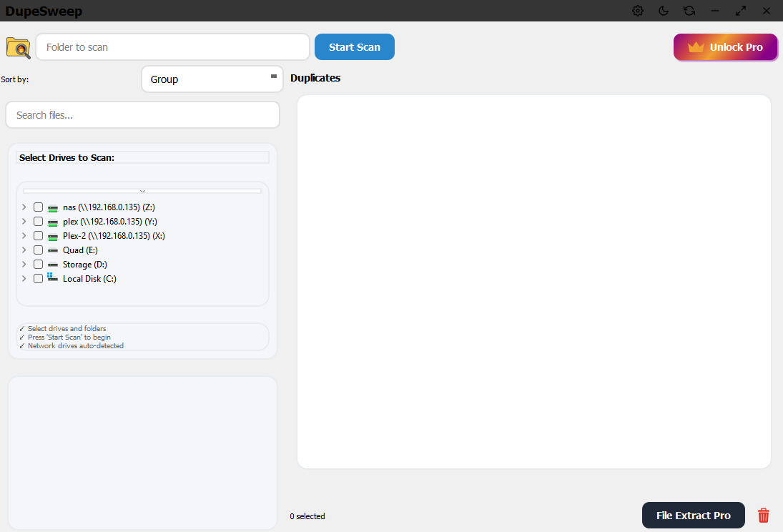Click the '0 selected' status text
The width and height of the screenshot is (783, 532).
(307, 516)
